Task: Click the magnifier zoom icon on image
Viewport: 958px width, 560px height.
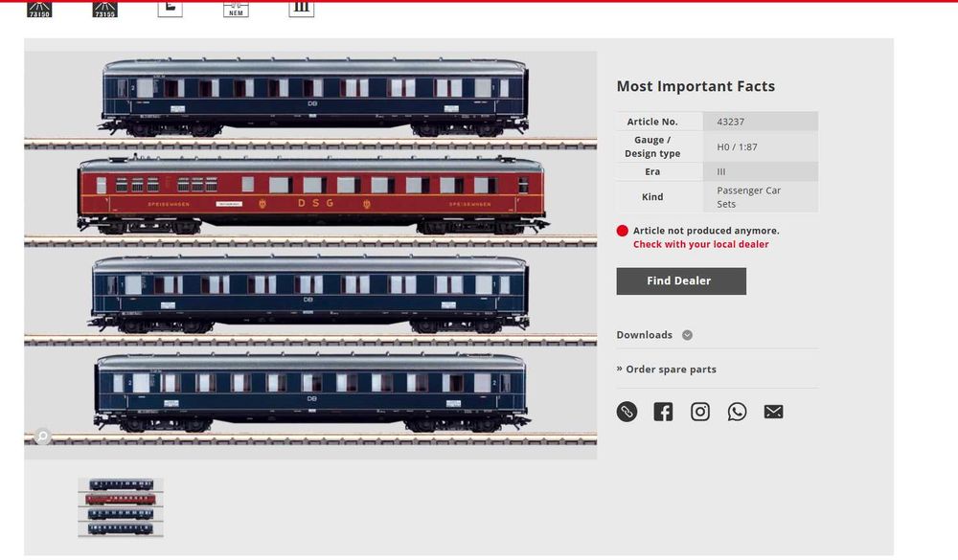Action: click(42, 436)
